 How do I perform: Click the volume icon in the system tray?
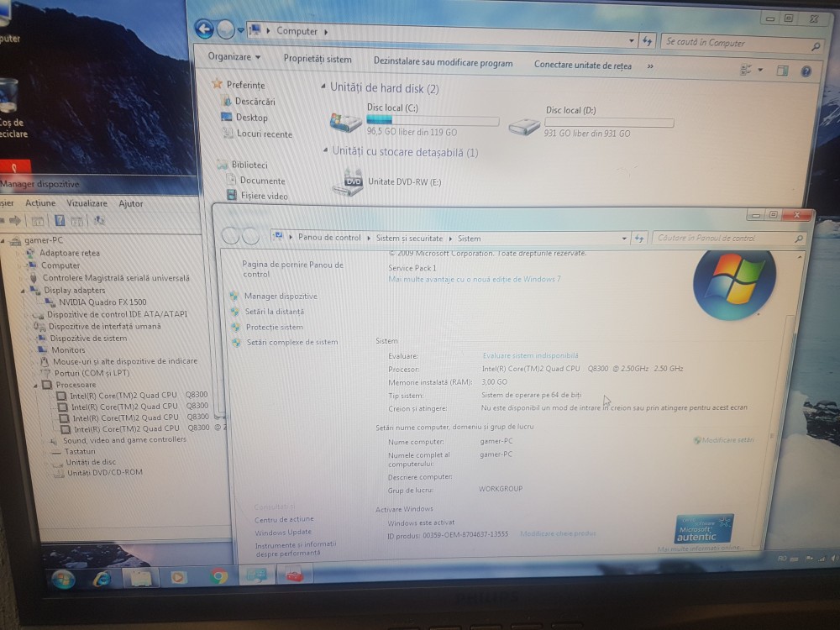tap(835, 559)
